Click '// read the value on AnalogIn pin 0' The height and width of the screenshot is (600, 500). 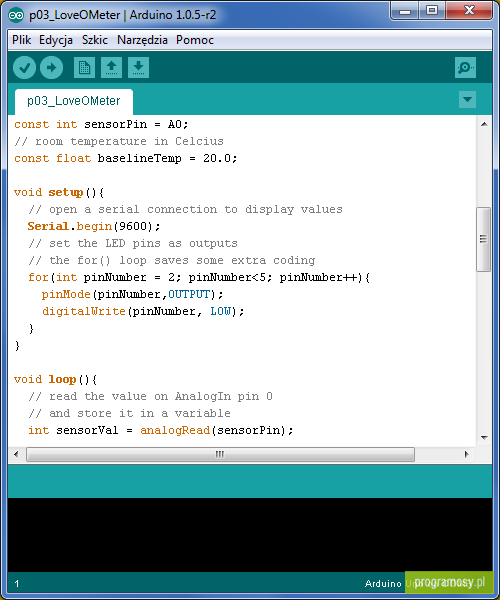[x=151, y=396]
